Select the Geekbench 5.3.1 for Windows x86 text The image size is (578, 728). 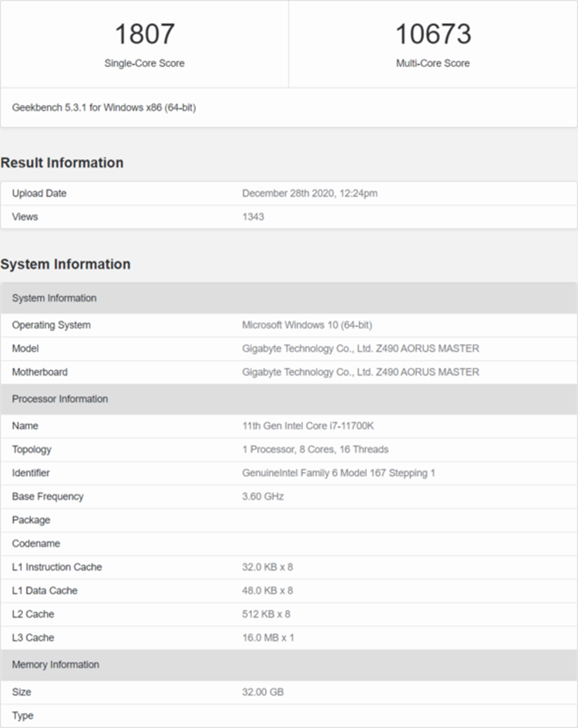[x=104, y=108]
